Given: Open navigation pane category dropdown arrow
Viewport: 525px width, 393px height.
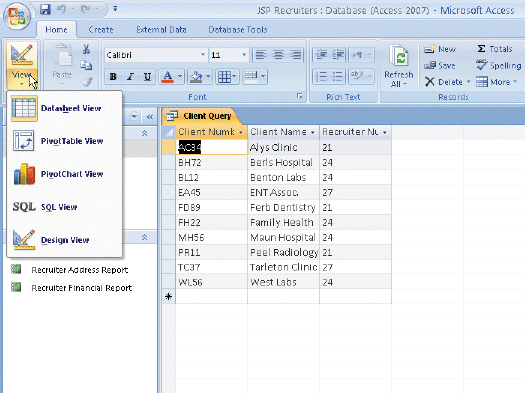Looking at the screenshot, I should point(134,116).
